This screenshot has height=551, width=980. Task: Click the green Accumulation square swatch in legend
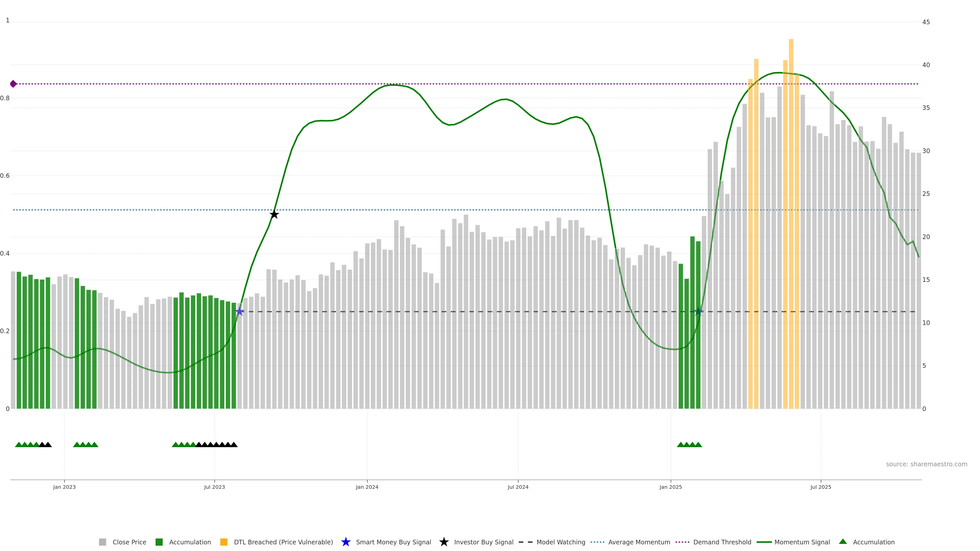tap(159, 542)
